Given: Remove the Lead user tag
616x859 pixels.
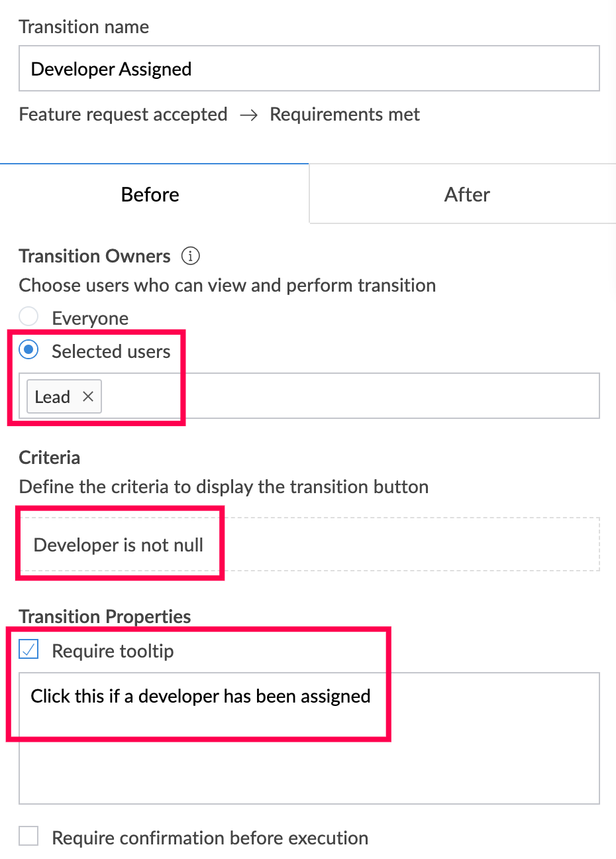Looking at the screenshot, I should 88,396.
